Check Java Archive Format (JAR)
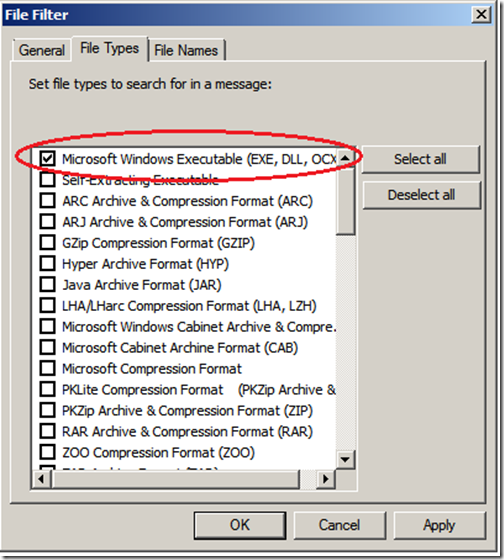Viewport: 504px width, 560px height. click(48, 285)
